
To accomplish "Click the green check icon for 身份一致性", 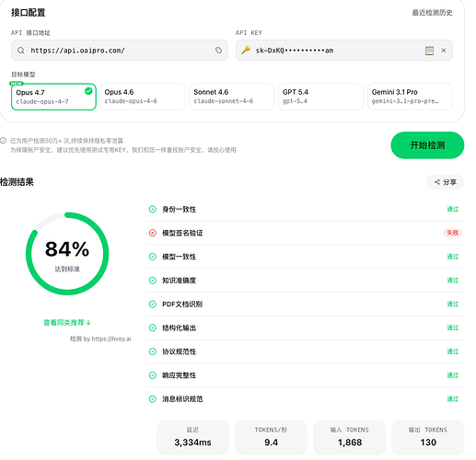I will point(153,209).
